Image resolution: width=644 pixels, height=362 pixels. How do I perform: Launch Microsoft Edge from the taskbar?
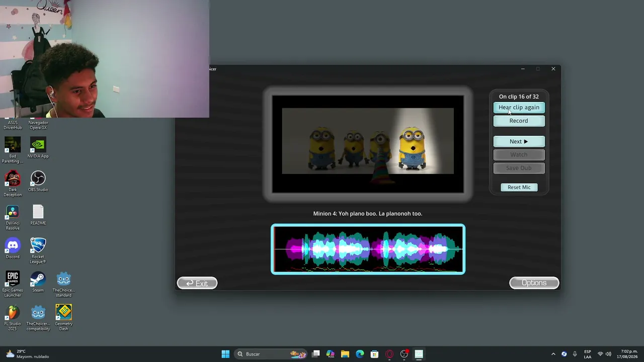360,354
